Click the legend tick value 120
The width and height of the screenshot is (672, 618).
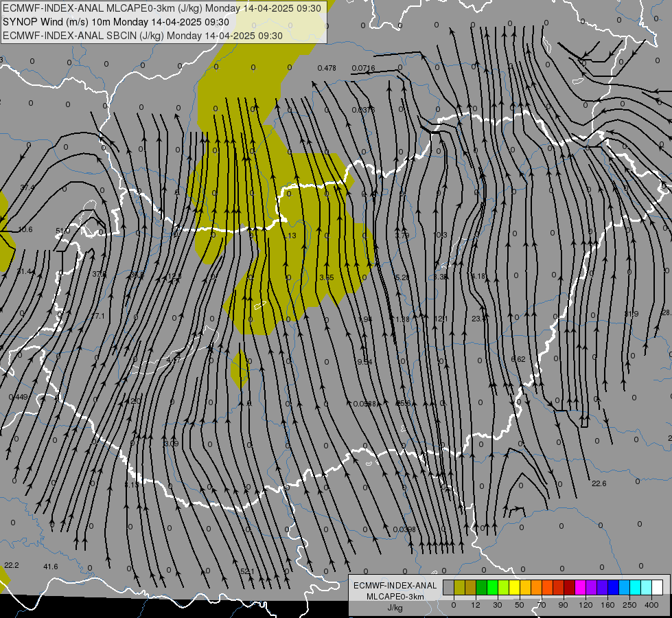586,605
